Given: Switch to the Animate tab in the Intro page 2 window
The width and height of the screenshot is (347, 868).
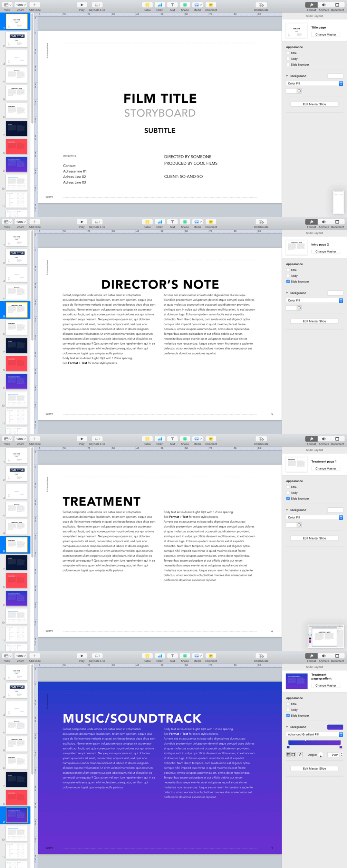Looking at the screenshot, I should coord(324,222).
